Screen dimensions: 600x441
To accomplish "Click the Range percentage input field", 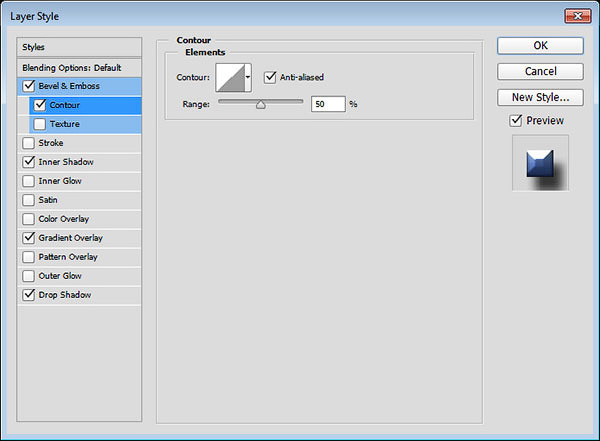I will pyautogui.click(x=328, y=104).
